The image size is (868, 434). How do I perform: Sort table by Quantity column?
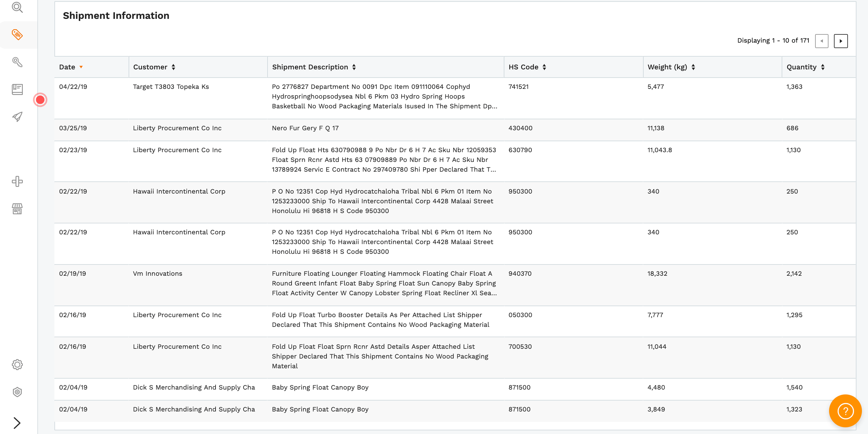click(x=805, y=67)
